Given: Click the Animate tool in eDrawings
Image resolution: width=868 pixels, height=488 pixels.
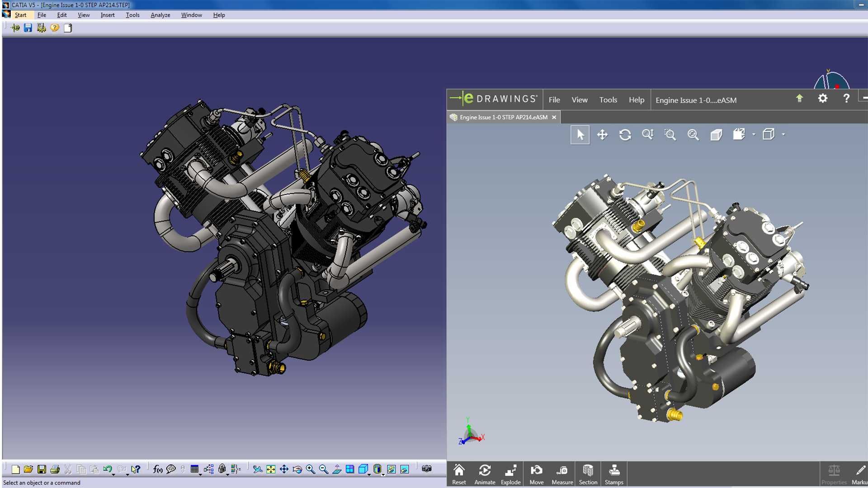Looking at the screenshot, I should click(x=484, y=474).
